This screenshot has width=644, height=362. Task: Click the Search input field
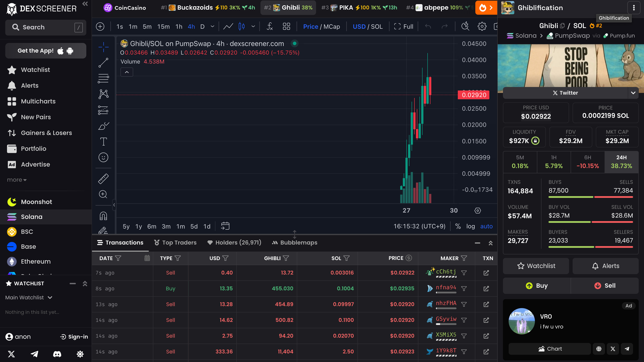46,27
